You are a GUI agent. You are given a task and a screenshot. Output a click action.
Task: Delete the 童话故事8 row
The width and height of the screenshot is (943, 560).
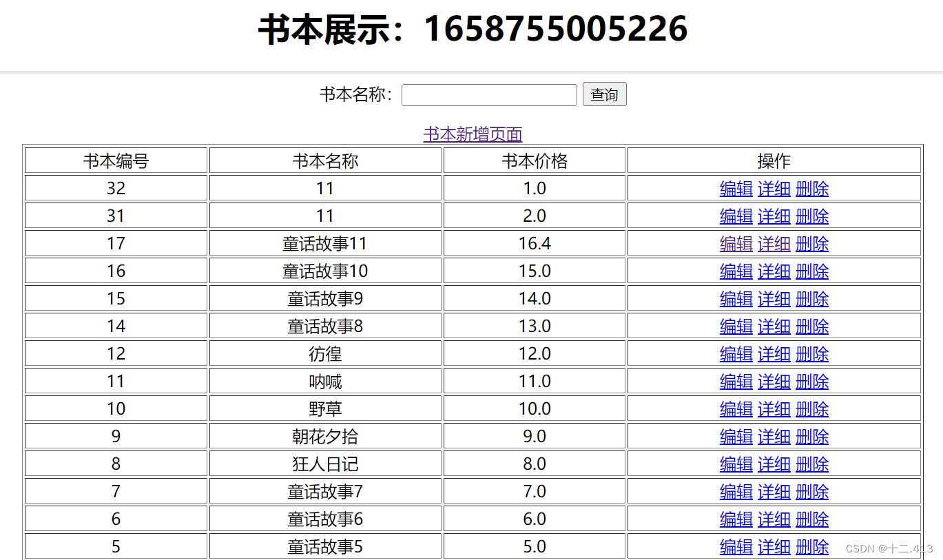812,326
